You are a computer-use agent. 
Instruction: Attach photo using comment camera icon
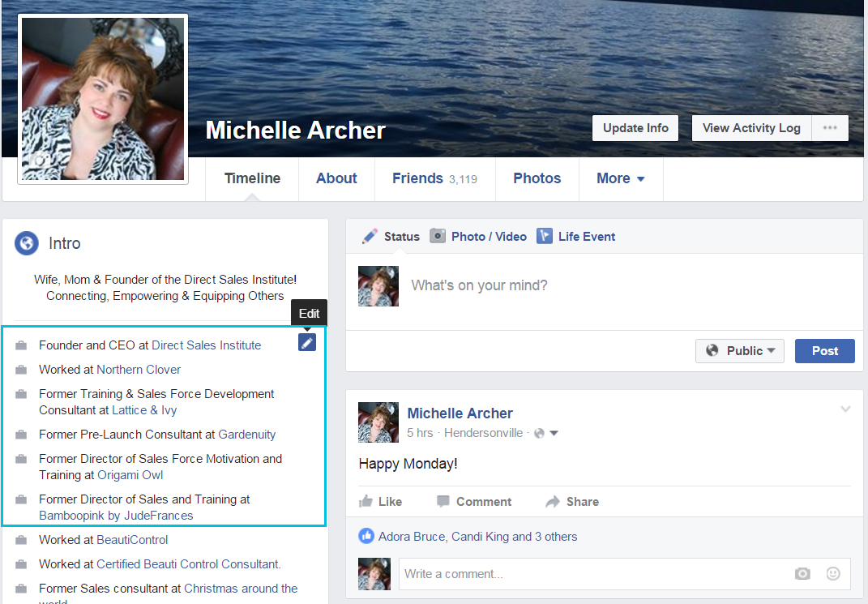point(802,574)
